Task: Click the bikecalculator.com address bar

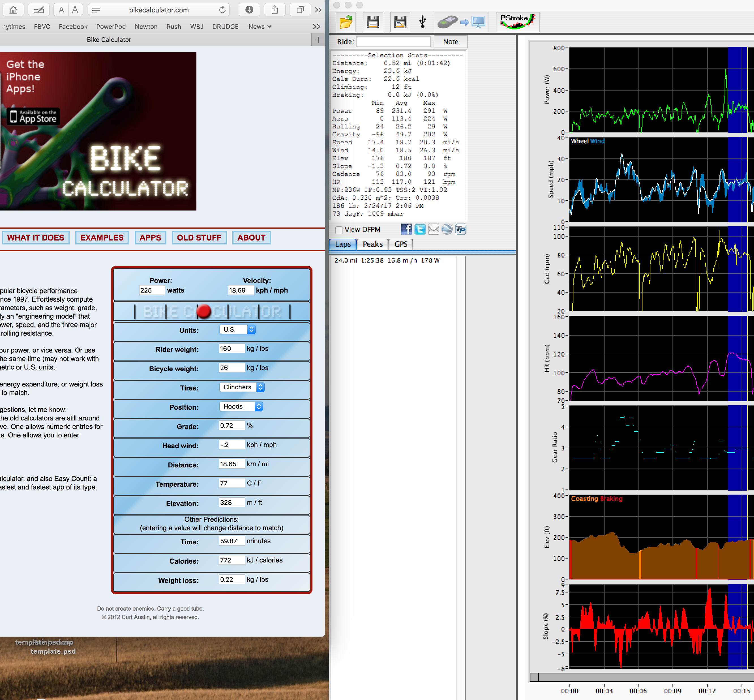Action: pyautogui.click(x=159, y=10)
